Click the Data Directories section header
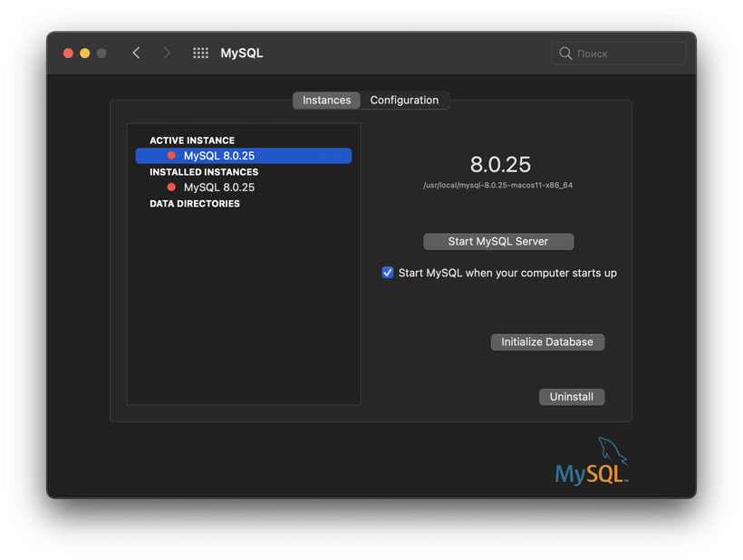 [195, 204]
